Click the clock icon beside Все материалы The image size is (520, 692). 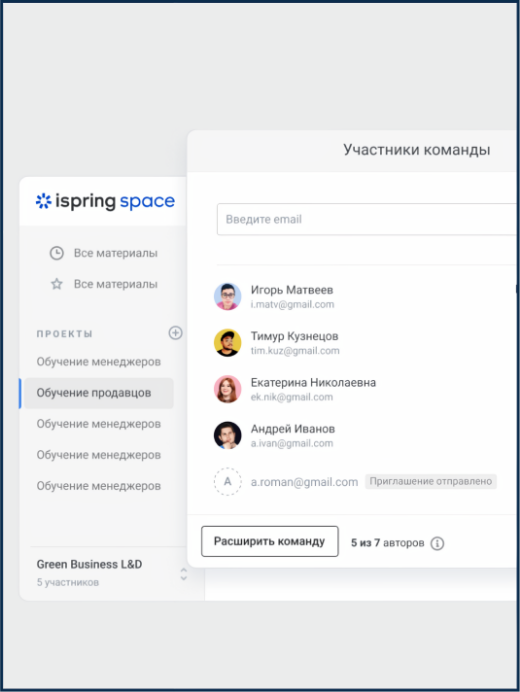tap(57, 253)
